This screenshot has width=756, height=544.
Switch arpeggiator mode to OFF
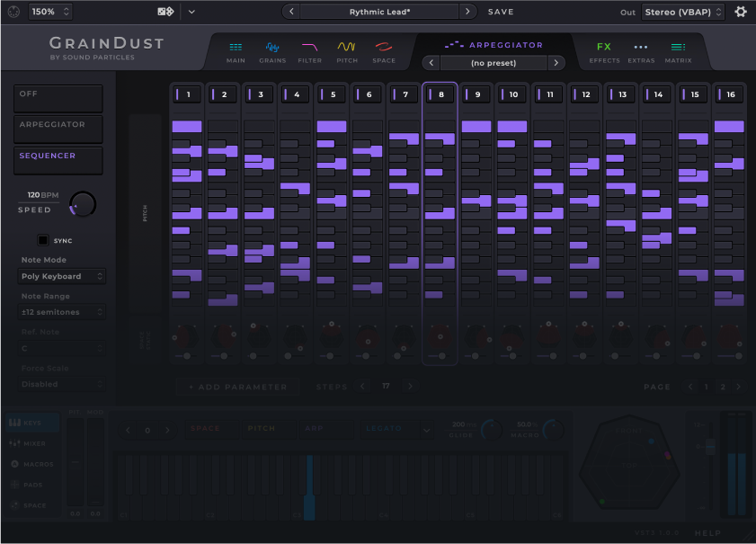[58, 97]
